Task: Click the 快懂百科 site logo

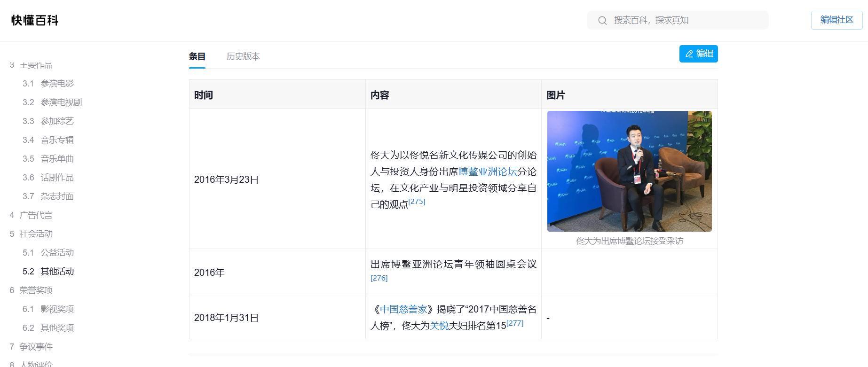Action: pos(35,20)
